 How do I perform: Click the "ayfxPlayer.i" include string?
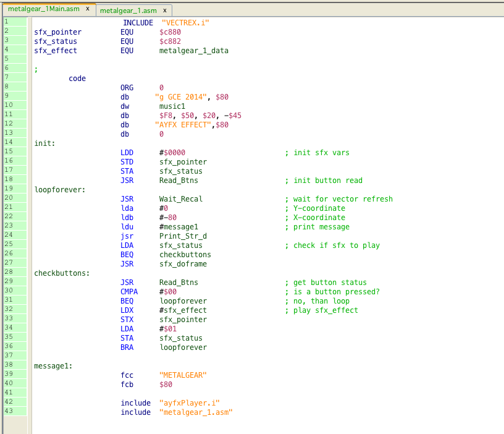coord(190,403)
